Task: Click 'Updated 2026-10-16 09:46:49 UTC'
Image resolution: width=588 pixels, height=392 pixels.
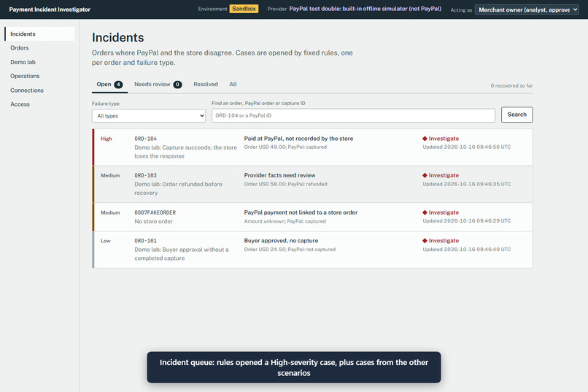Action: tap(466, 250)
